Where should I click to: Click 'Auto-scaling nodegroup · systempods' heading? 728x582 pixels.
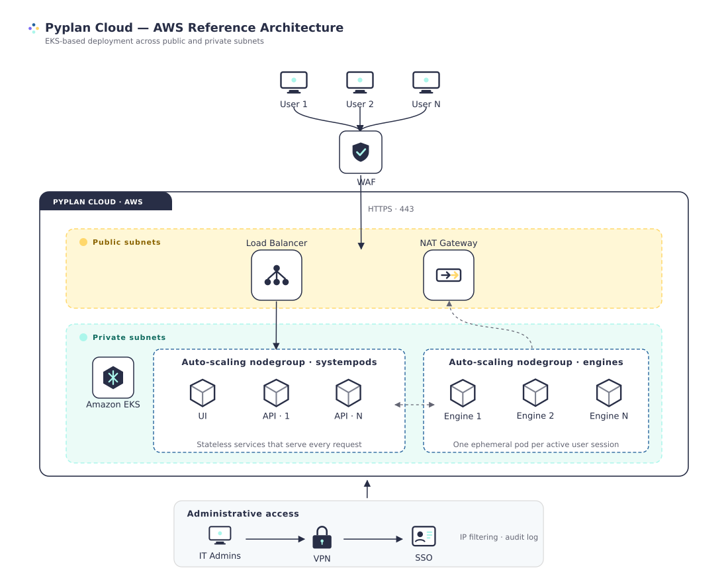point(279,362)
